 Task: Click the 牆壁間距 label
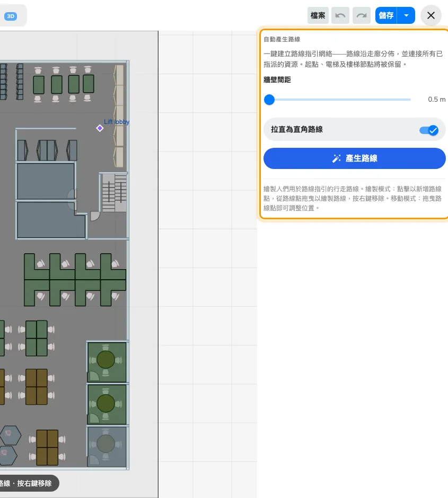pyautogui.click(x=277, y=79)
